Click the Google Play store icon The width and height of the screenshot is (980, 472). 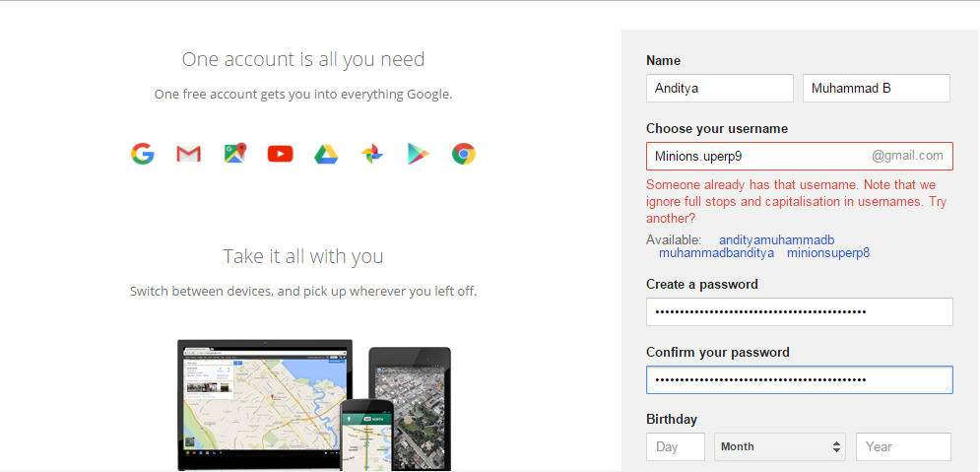point(419,154)
